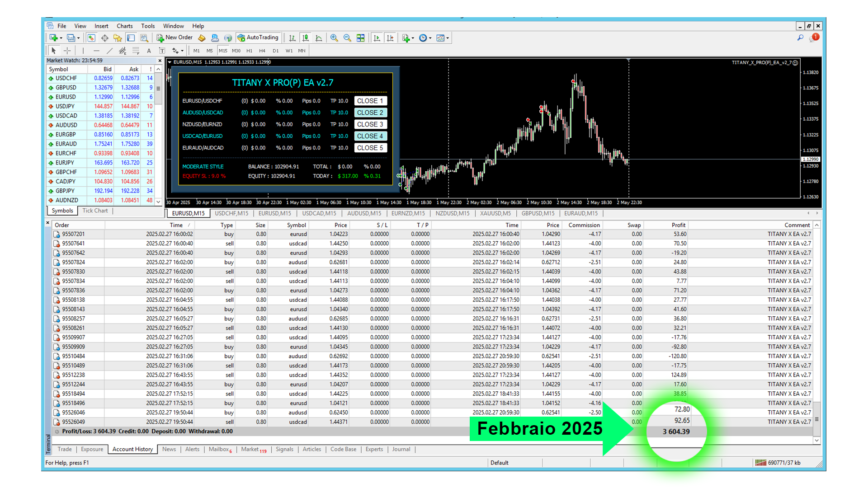This screenshot has width=868, height=488.
Task: Switch to the XAUUSD,M5 chart tab
Action: (x=495, y=213)
